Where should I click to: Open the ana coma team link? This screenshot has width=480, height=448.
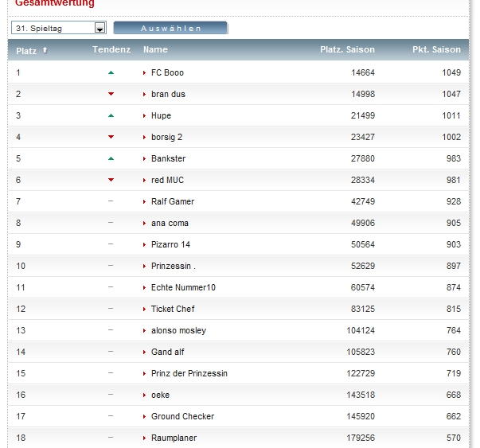pyautogui.click(x=170, y=224)
